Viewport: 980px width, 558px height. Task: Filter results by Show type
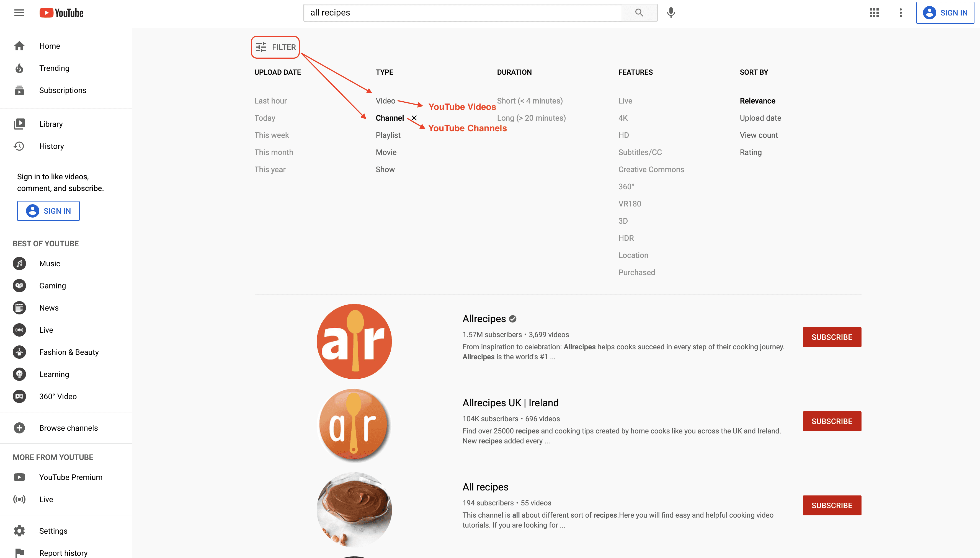(x=385, y=169)
